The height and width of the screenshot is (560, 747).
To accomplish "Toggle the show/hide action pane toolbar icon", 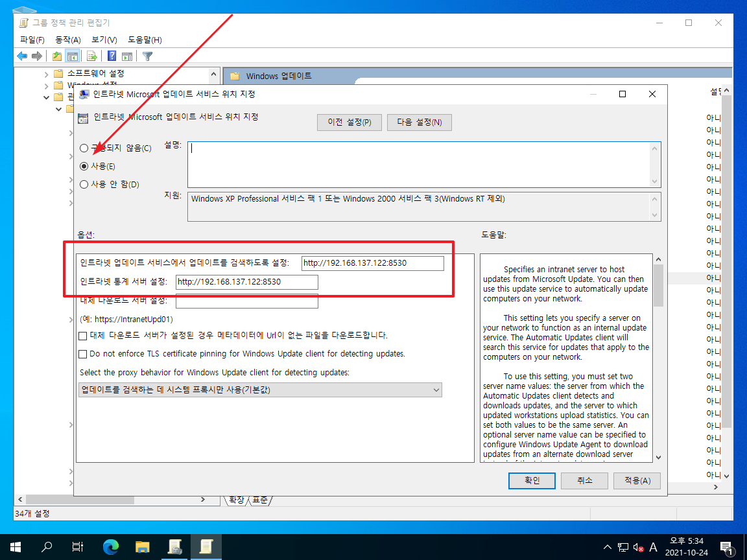I will point(127,56).
